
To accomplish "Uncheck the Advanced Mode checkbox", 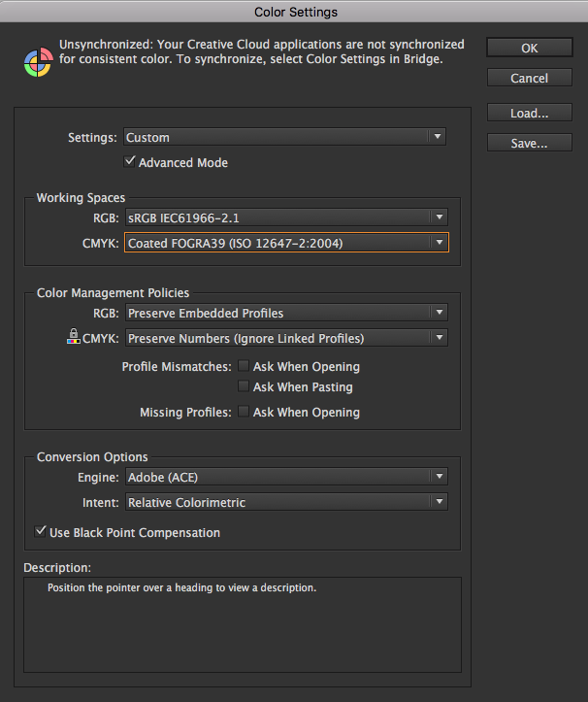I will pyautogui.click(x=130, y=161).
